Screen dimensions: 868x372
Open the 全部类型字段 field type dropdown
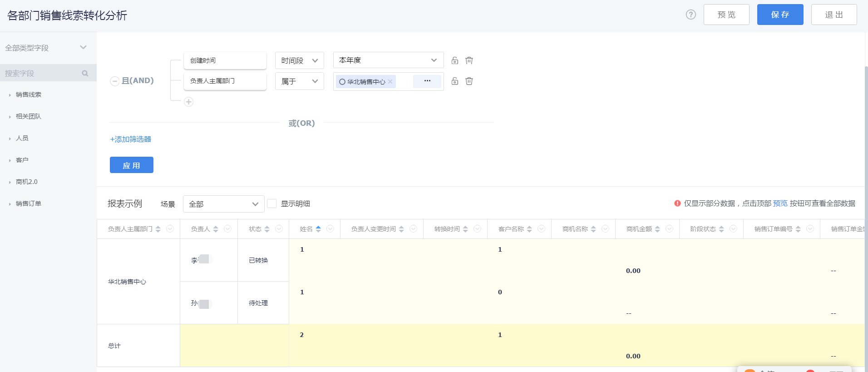tap(46, 48)
